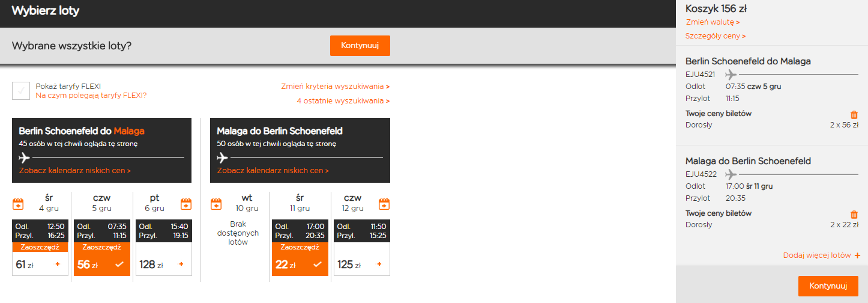Viewport: 868px width, 303px height.
Task: Click 'Wybierz loty' page heading
Action: coord(45,10)
